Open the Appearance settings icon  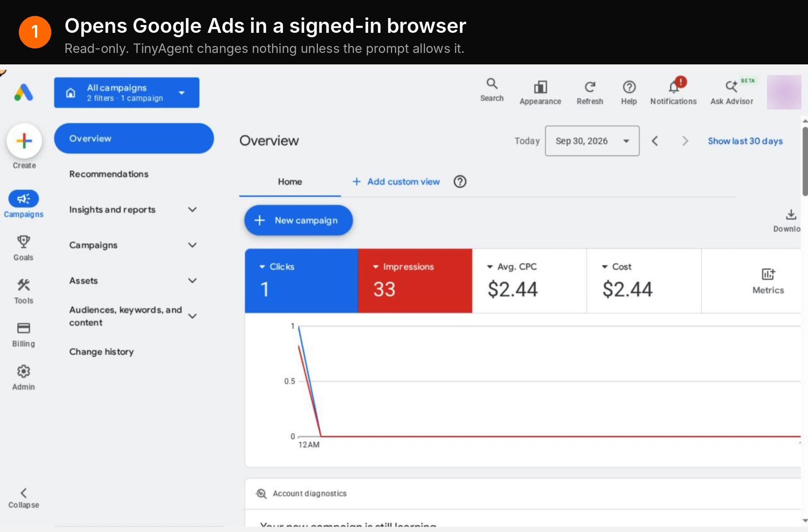click(540, 87)
